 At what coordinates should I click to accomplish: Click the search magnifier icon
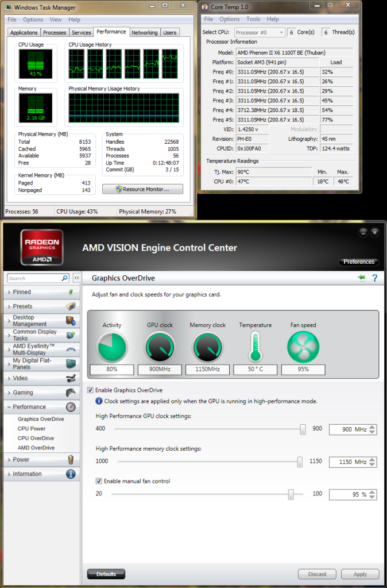65,278
